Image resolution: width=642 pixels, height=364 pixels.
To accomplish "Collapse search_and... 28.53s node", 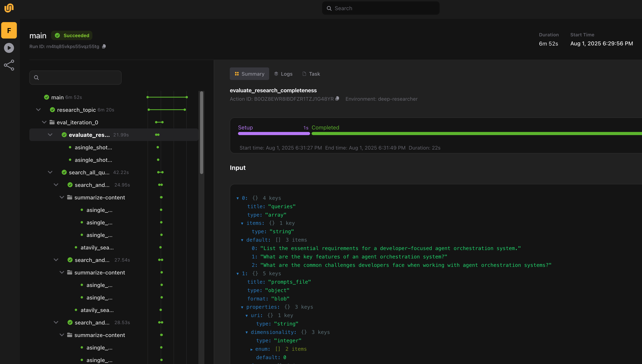I will (x=56, y=322).
